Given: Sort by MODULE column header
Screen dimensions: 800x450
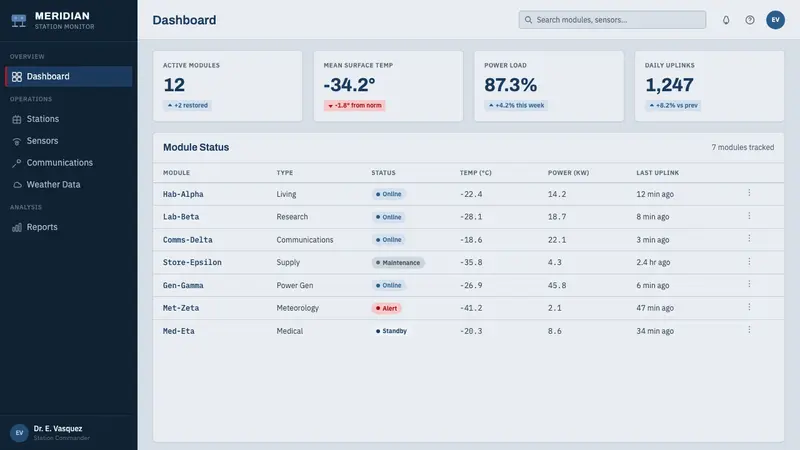Looking at the screenshot, I should (177, 173).
